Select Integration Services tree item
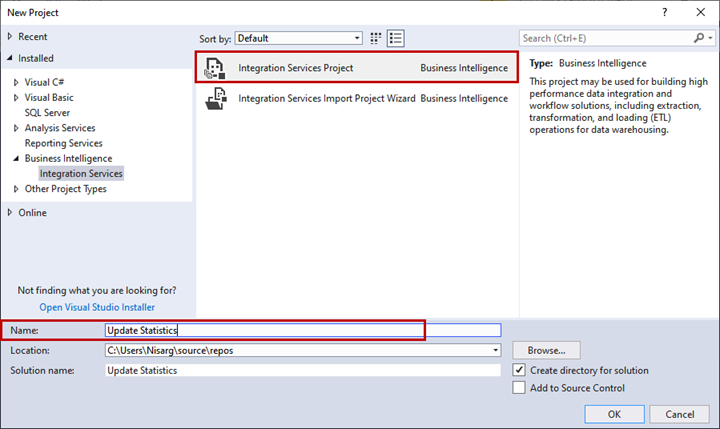Image resolution: width=720 pixels, height=429 pixels. click(81, 174)
